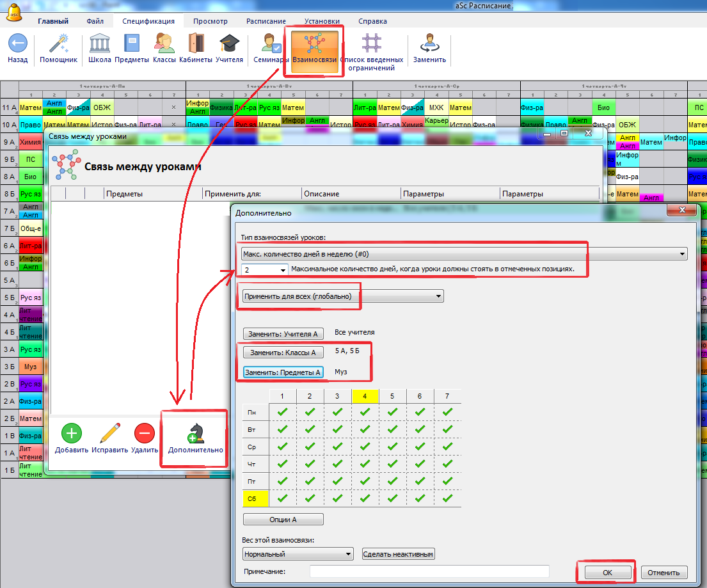Open the Предметы subjects icon
This screenshot has height=588, width=707.
coord(132,44)
